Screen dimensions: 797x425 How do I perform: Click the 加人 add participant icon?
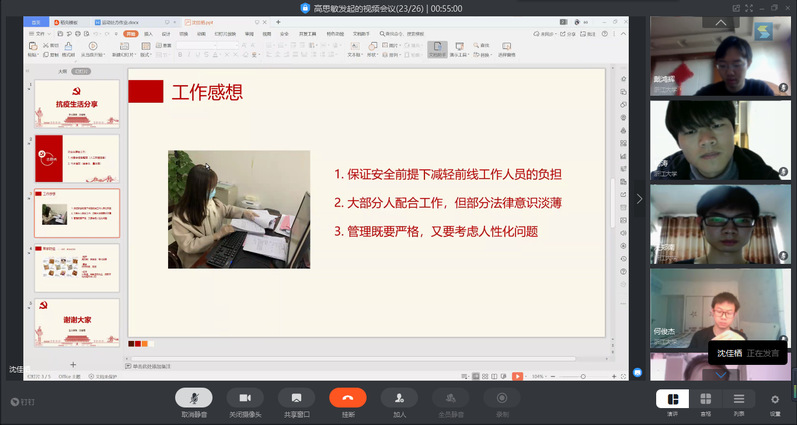point(400,398)
